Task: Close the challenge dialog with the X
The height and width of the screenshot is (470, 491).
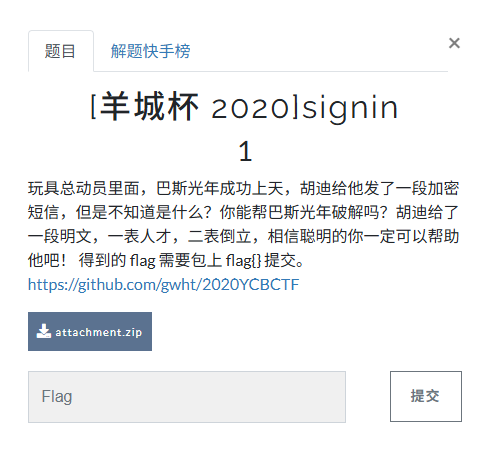Action: click(454, 43)
